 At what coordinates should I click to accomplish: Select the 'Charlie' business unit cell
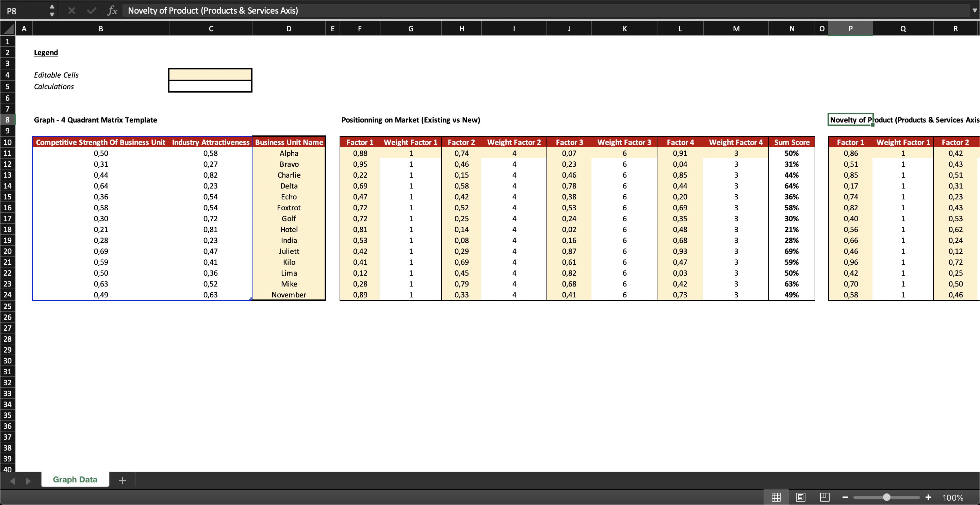[x=289, y=175]
